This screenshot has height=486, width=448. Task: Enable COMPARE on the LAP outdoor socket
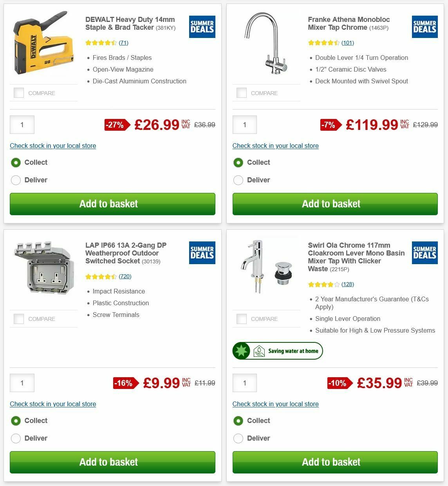[x=18, y=319]
